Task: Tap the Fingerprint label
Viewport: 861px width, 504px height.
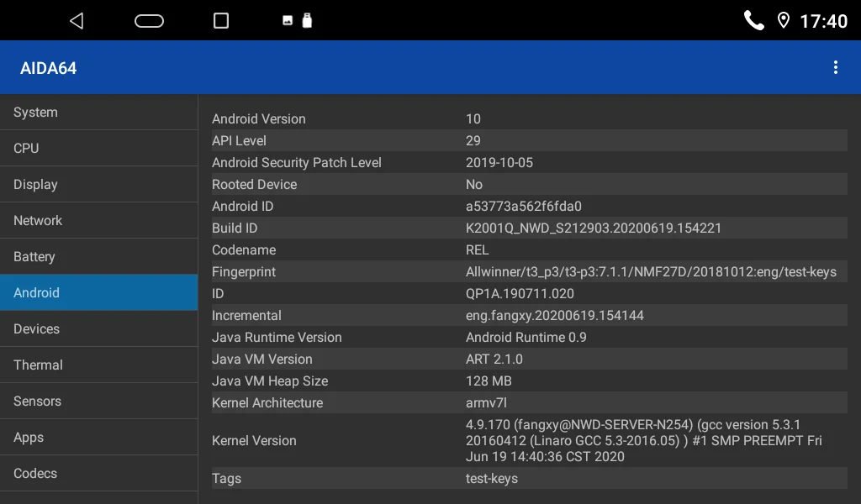Action: [x=244, y=272]
